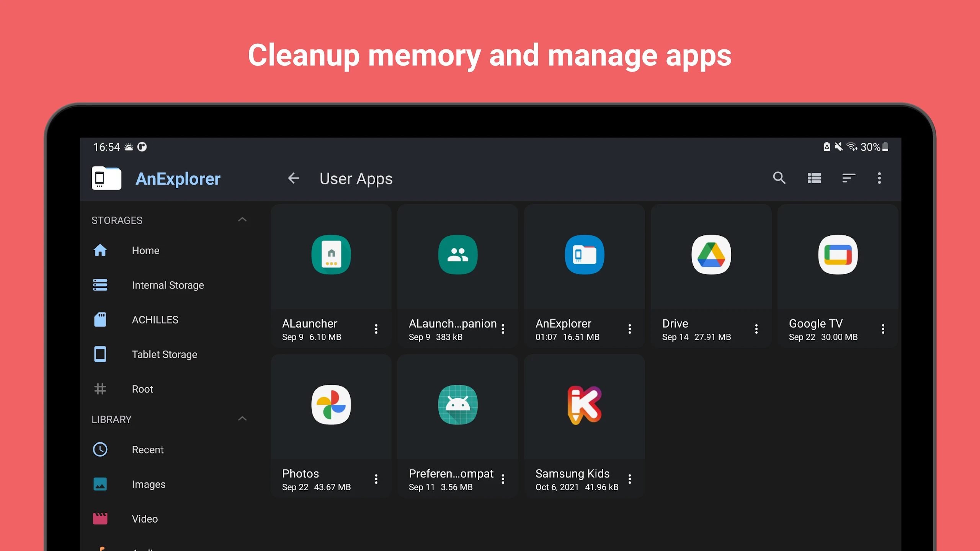This screenshot has width=980, height=551.
Task: Tap the 30% battery indicator
Action: coord(874,147)
